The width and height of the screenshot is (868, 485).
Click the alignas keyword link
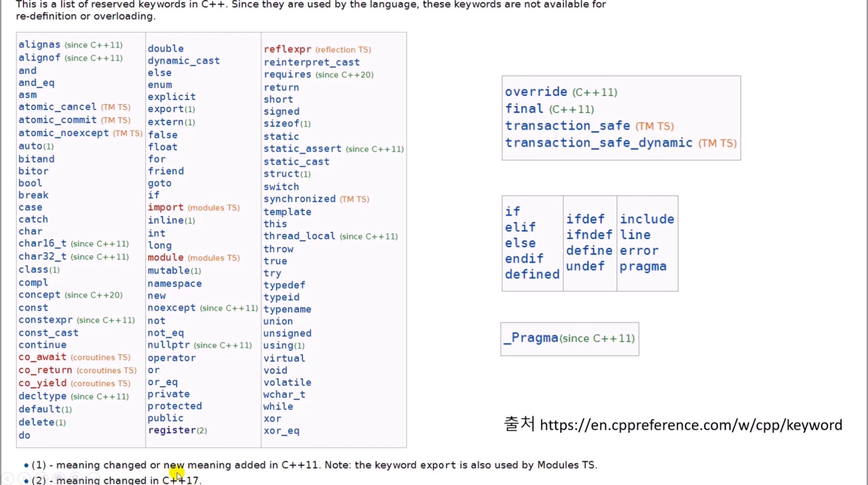(x=39, y=44)
